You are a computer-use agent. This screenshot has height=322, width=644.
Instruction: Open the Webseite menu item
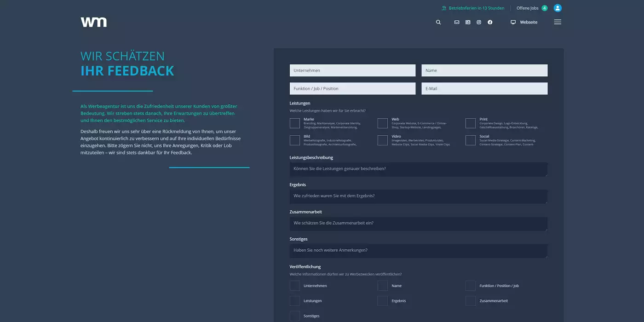[x=524, y=22]
